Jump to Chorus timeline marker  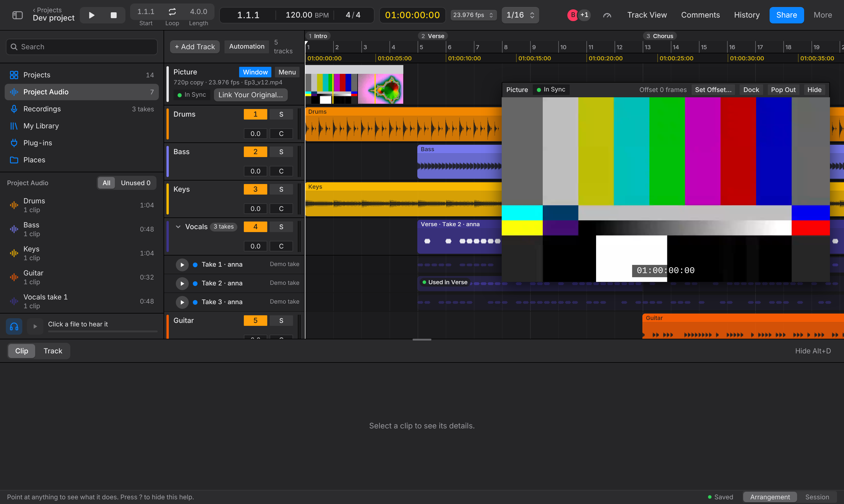[660, 36]
